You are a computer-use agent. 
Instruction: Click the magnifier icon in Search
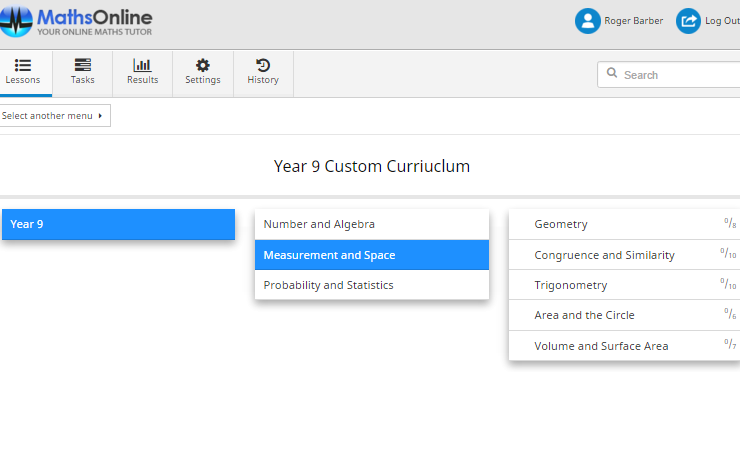611,73
